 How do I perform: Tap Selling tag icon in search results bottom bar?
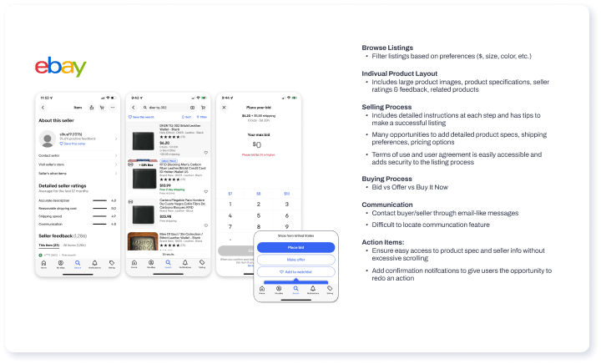[x=202, y=264]
